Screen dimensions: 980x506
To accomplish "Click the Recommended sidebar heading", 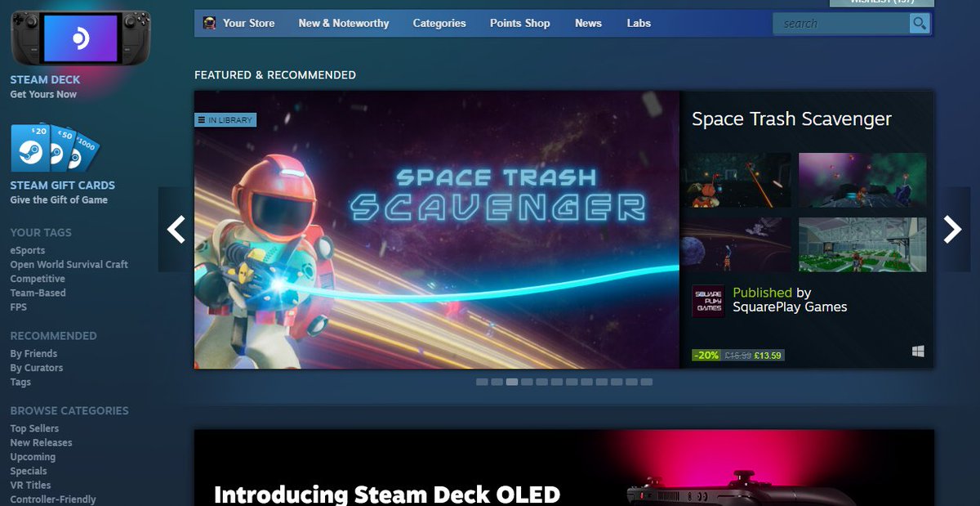I will tap(53, 336).
